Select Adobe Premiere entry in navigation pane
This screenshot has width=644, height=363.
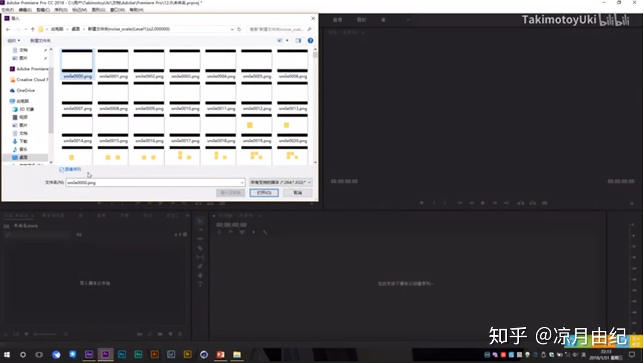[x=29, y=69]
